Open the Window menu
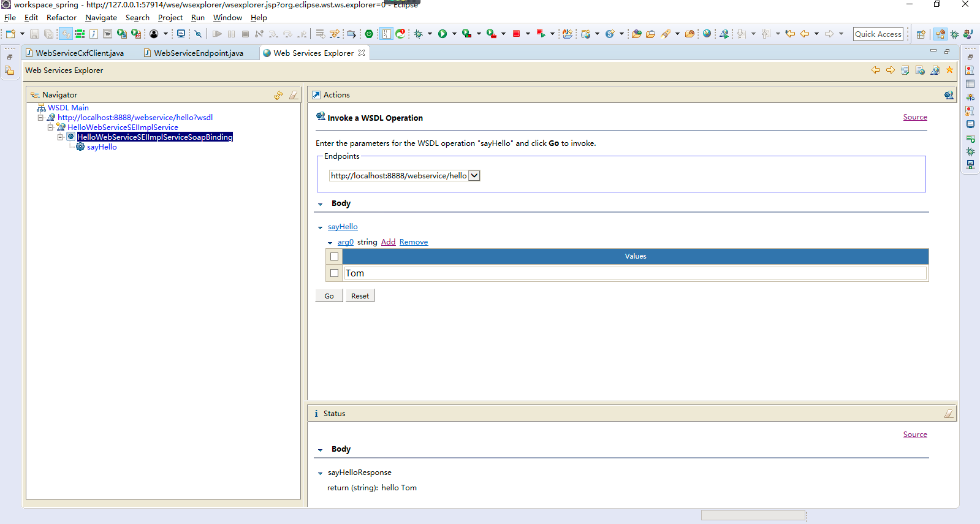Screen dimensions: 980x524 tap(227, 18)
